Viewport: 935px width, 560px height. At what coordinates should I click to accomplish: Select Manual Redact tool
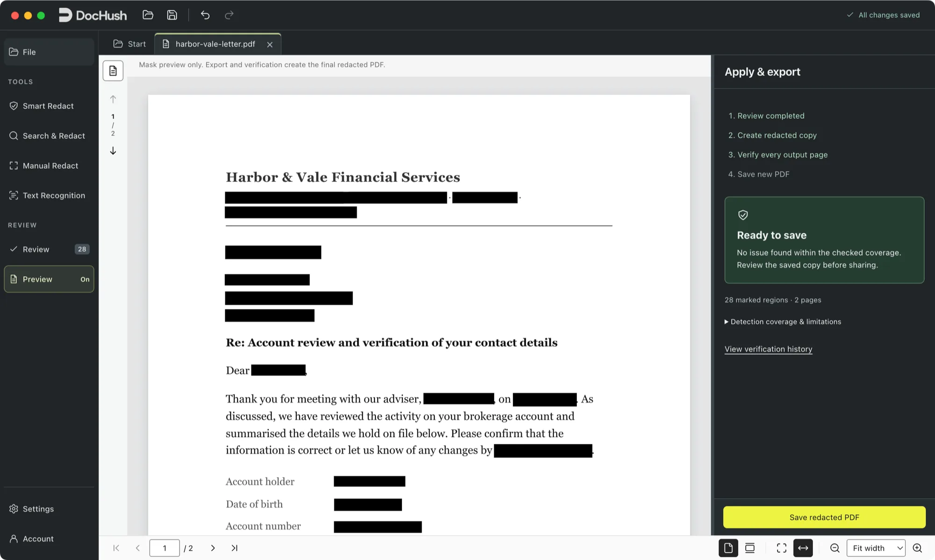(49, 166)
